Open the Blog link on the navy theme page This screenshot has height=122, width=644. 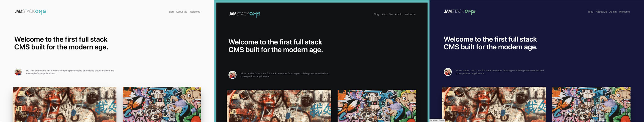[591, 12]
